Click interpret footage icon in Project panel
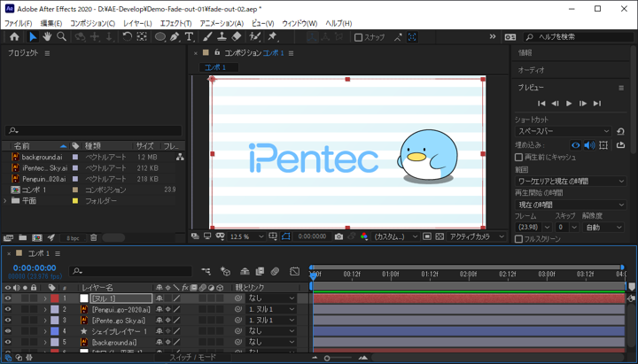The height and width of the screenshot is (364, 638). (x=8, y=237)
